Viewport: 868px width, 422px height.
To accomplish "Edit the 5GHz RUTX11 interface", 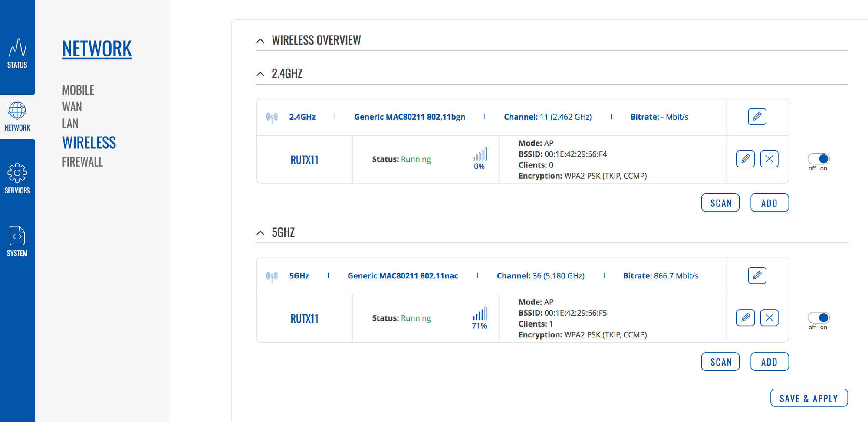I will coord(746,317).
